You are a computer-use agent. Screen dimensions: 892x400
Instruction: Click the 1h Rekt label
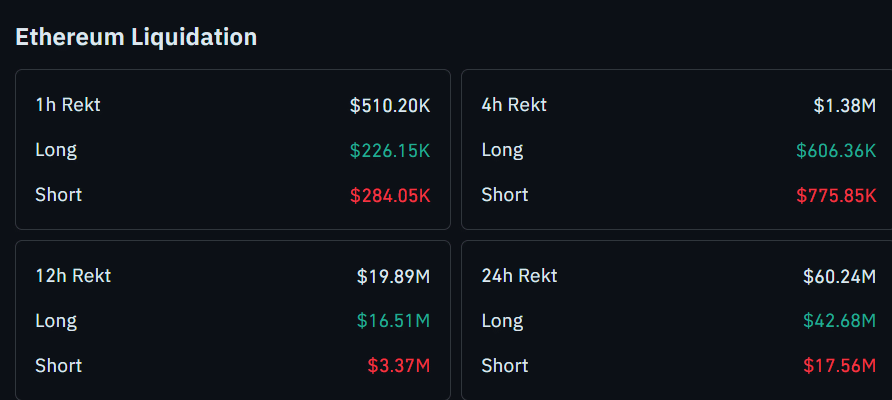click(x=68, y=104)
